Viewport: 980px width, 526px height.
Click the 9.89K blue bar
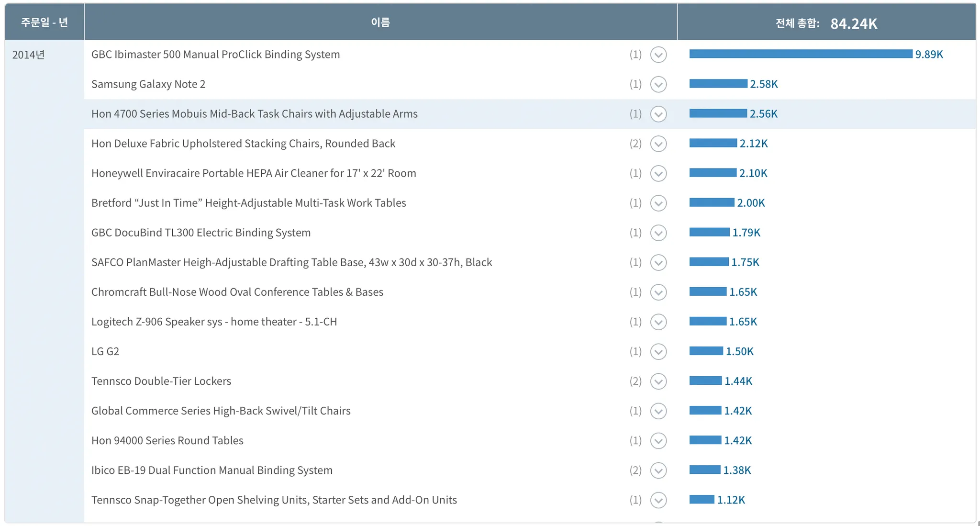(801, 54)
